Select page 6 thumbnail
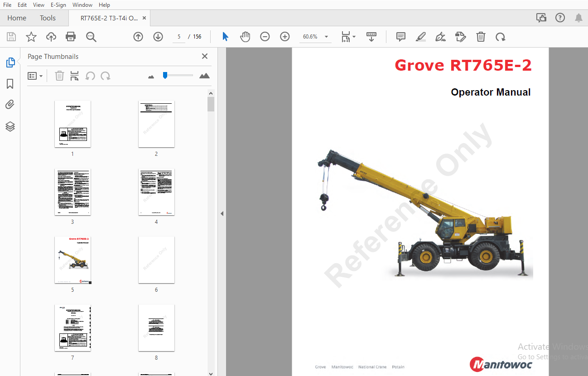 (x=156, y=260)
